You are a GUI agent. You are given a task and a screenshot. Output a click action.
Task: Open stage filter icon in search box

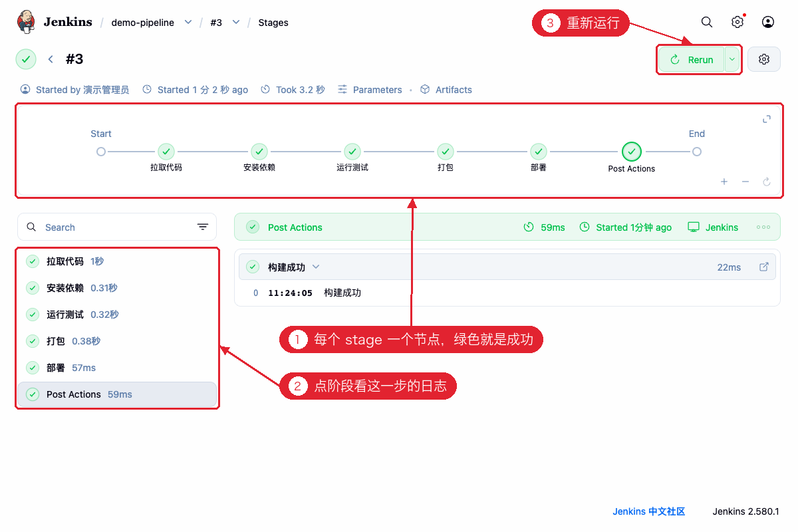click(x=203, y=227)
